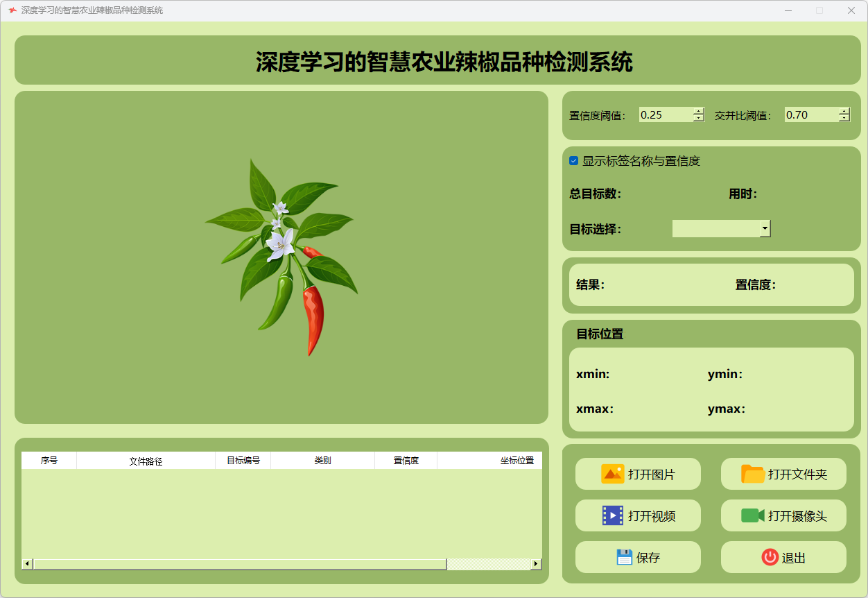Click the 目标编号 column header
Image resolution: width=868 pixels, height=598 pixels.
point(243,461)
